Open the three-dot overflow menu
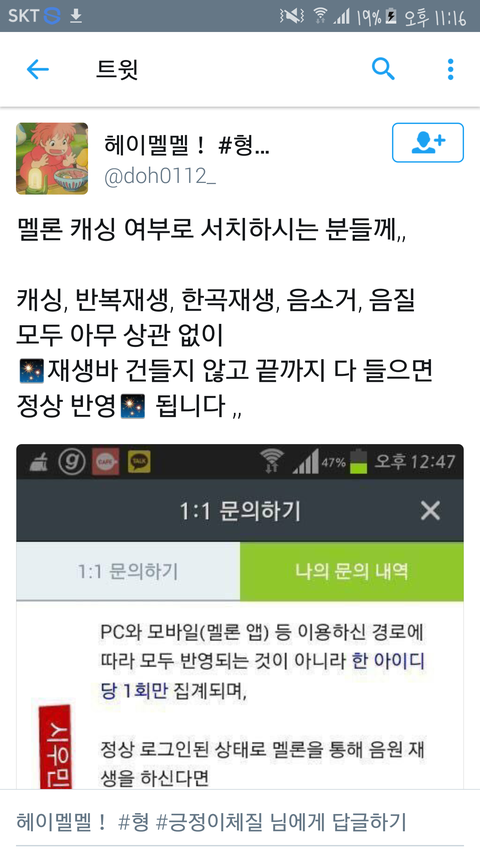 pos(450,70)
